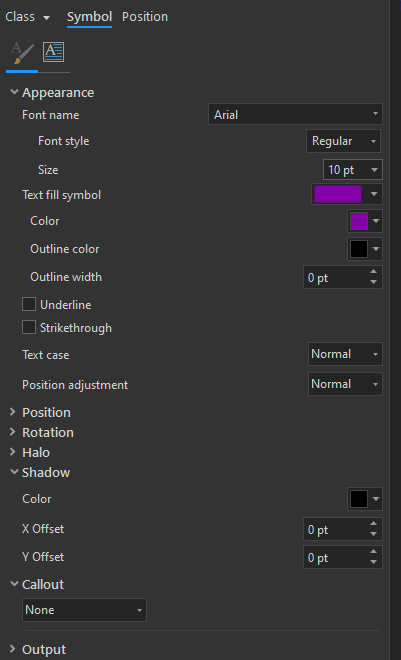Increase Outline width with up arrow
401x660 pixels.
click(x=373, y=272)
